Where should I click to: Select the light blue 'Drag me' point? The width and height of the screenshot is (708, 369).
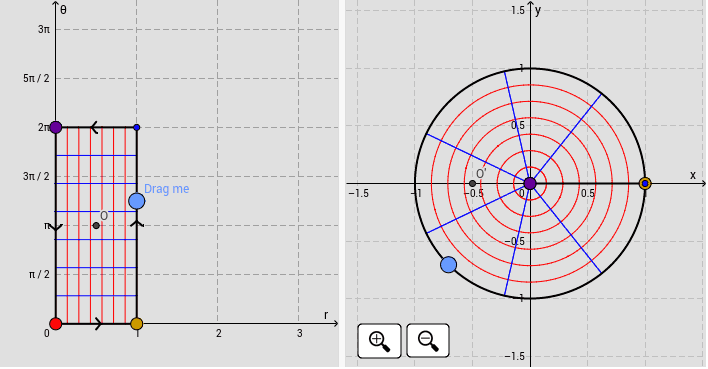pyautogui.click(x=136, y=201)
